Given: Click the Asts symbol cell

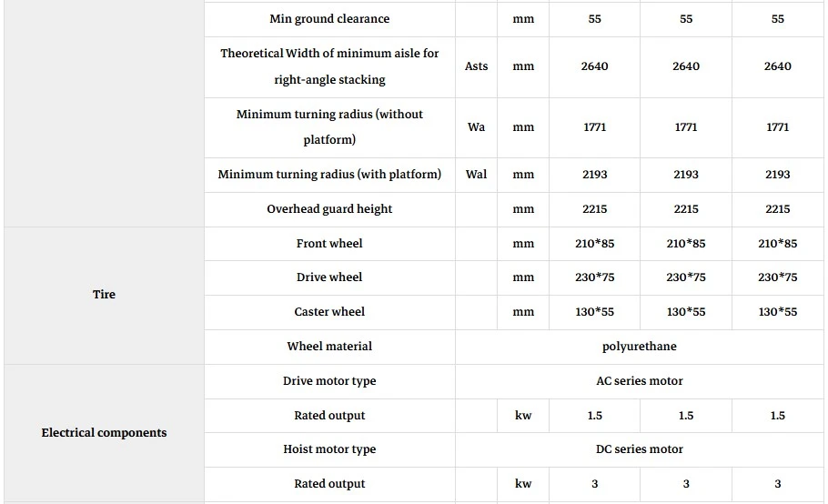Looking at the screenshot, I should [x=476, y=66].
